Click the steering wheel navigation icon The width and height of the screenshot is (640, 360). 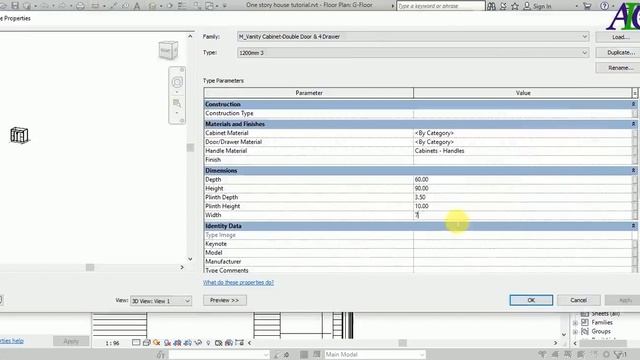click(177, 82)
